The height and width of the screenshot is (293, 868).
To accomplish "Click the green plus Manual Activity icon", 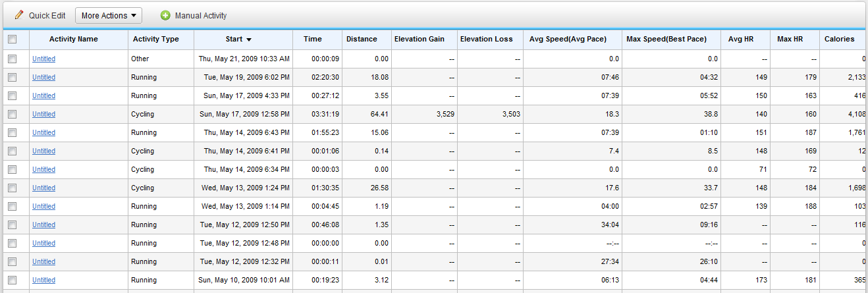I will (x=165, y=15).
